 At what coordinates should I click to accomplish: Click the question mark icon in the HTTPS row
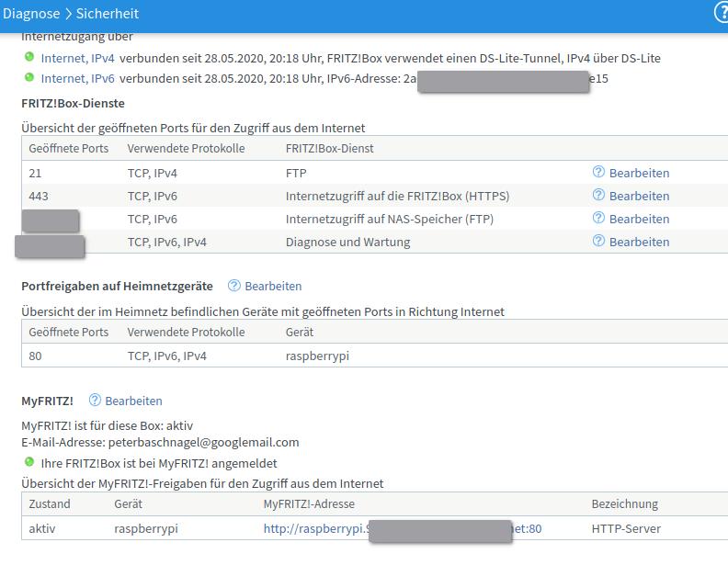598,195
